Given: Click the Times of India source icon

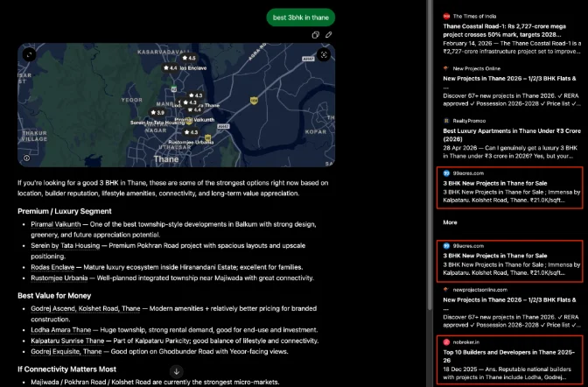Looking at the screenshot, I should tap(446, 16).
